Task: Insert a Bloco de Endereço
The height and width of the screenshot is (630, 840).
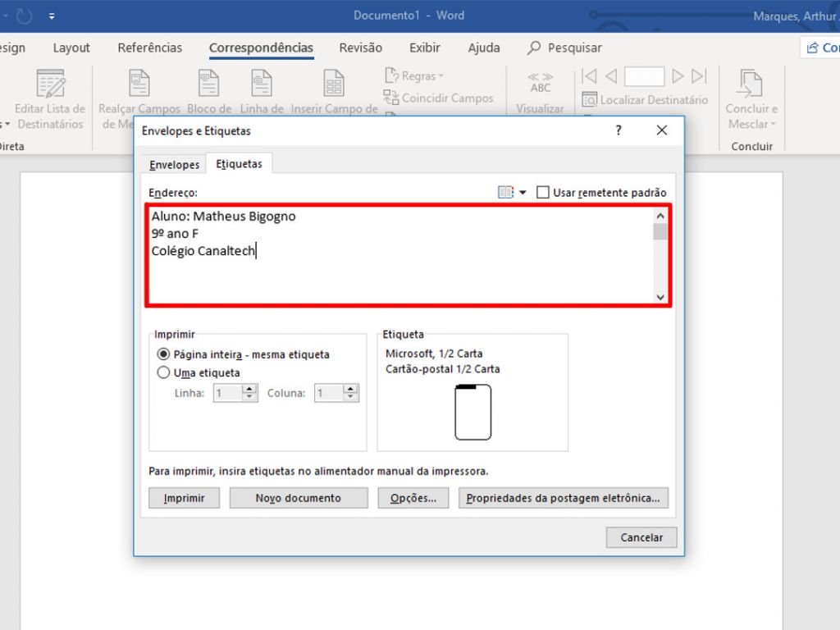Action: coord(209,92)
